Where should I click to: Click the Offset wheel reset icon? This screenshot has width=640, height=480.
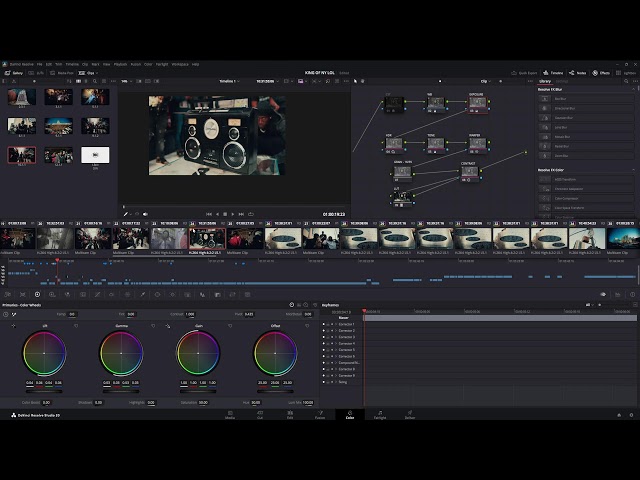click(307, 326)
